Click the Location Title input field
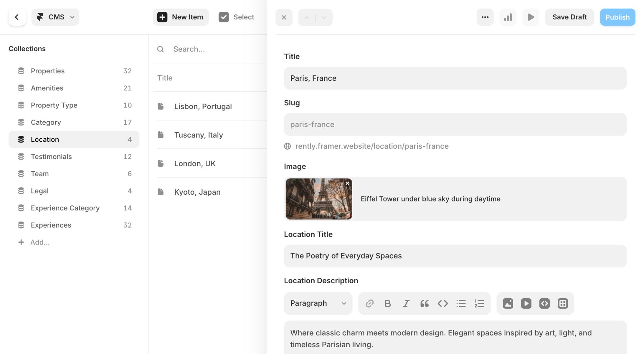The width and height of the screenshot is (644, 354). pos(455,256)
